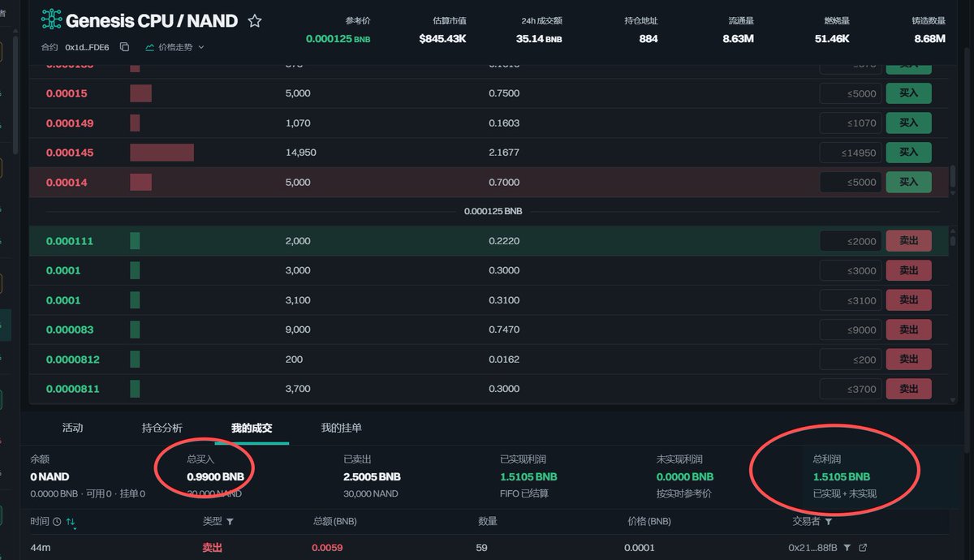Image resolution: width=974 pixels, height=560 pixels.
Task: Focus the ≤9000 sell amount field
Action: [x=851, y=330]
